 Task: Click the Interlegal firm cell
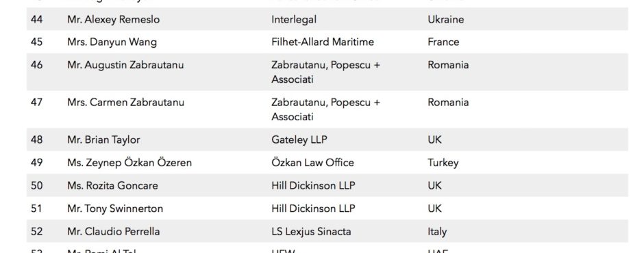tap(294, 20)
